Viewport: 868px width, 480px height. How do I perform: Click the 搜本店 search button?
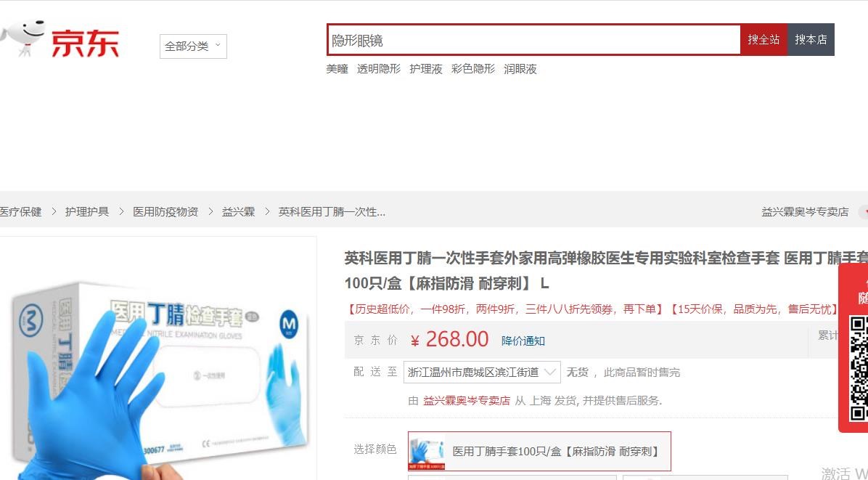(x=811, y=40)
